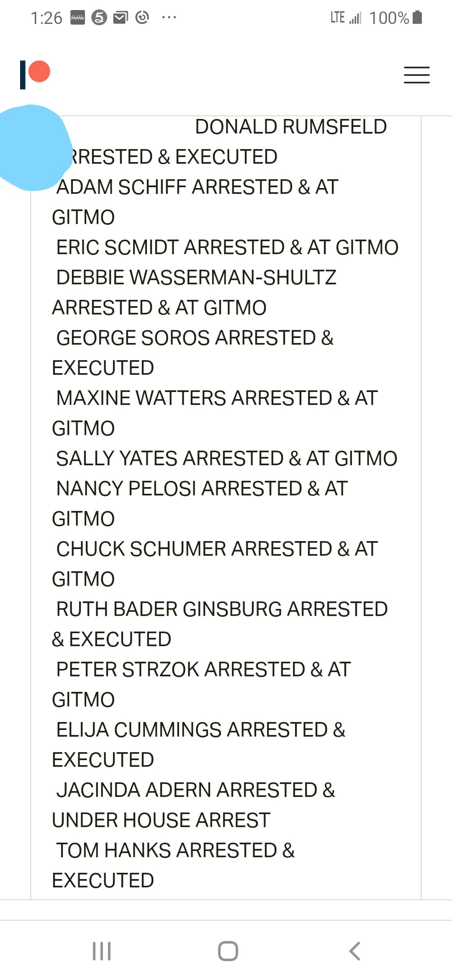This screenshot has height=980, width=452.
Task: Tap the DONALD RUMSFELD text
Action: click(x=291, y=127)
